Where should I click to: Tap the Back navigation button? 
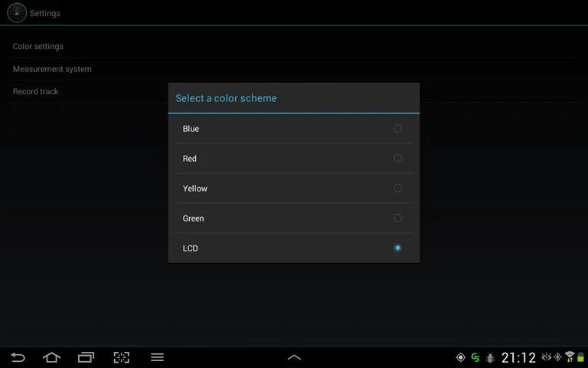(18, 357)
